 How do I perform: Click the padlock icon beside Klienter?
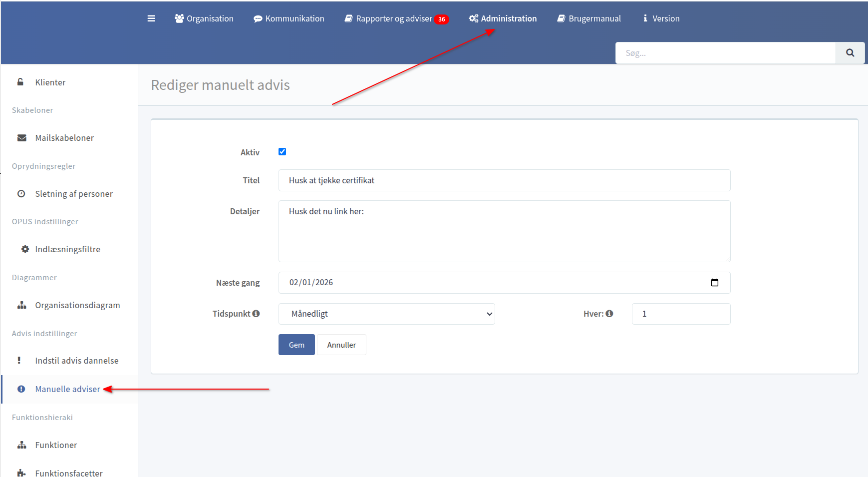click(x=20, y=82)
